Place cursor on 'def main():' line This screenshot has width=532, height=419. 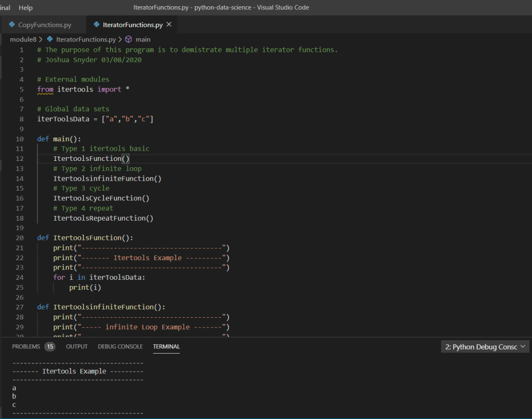(x=59, y=139)
